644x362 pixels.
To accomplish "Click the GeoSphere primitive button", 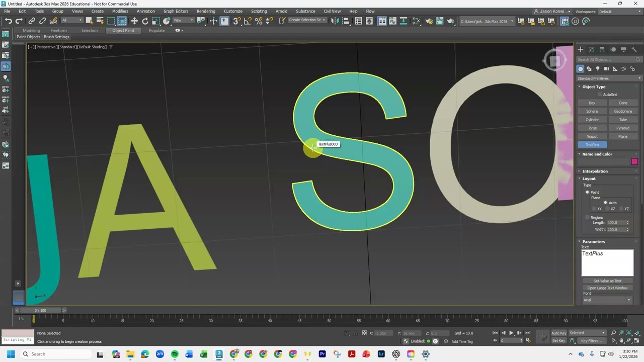I will (x=623, y=112).
